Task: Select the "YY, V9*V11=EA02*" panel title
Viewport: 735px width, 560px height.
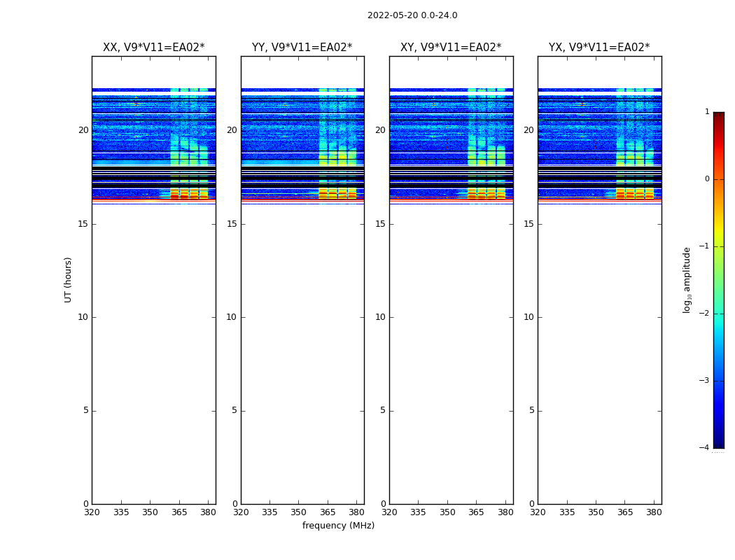Action: click(x=302, y=48)
